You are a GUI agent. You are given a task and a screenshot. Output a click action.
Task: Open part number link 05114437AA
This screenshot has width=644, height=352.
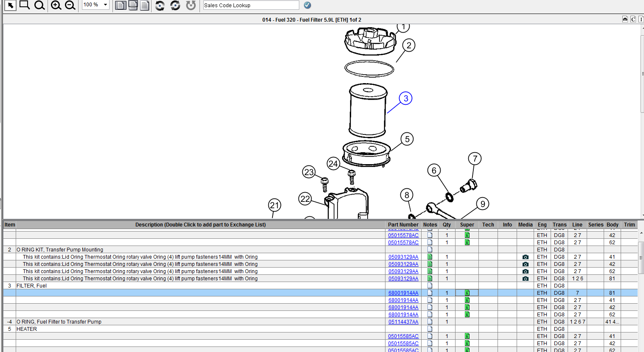pos(403,322)
